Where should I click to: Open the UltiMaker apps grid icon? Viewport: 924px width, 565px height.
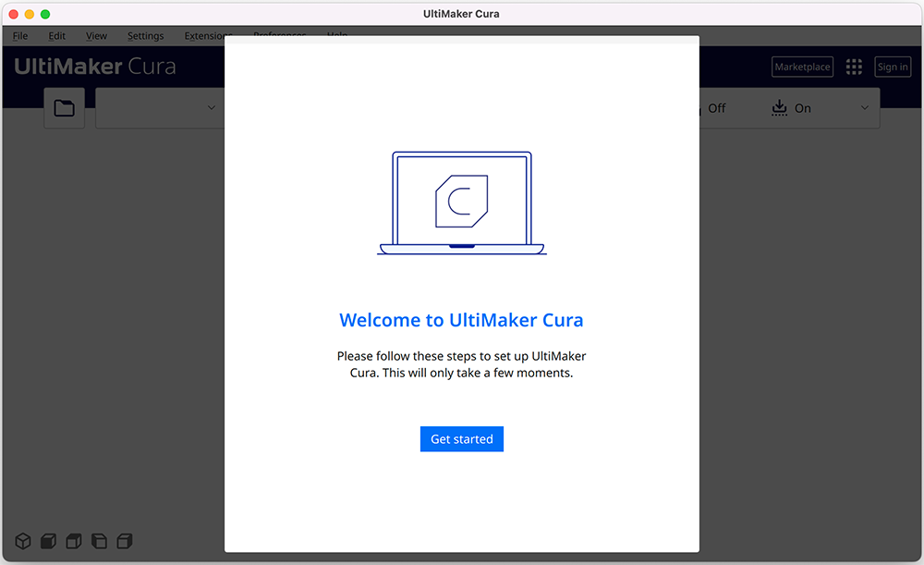[x=853, y=66]
